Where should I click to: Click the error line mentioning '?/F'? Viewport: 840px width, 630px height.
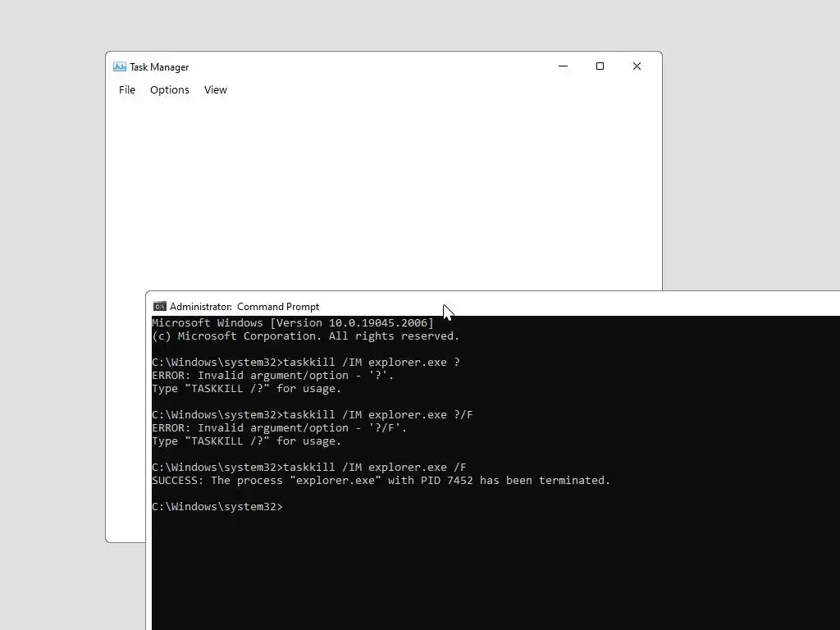point(279,428)
